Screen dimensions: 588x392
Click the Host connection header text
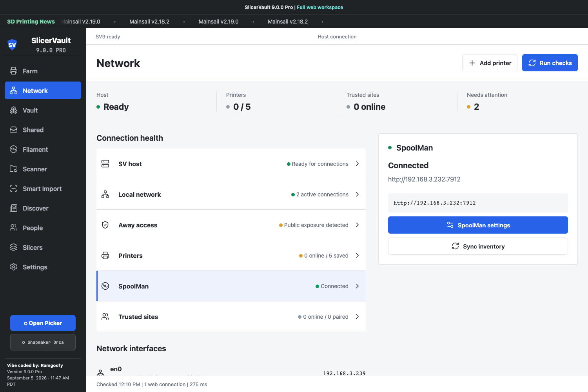tap(337, 36)
